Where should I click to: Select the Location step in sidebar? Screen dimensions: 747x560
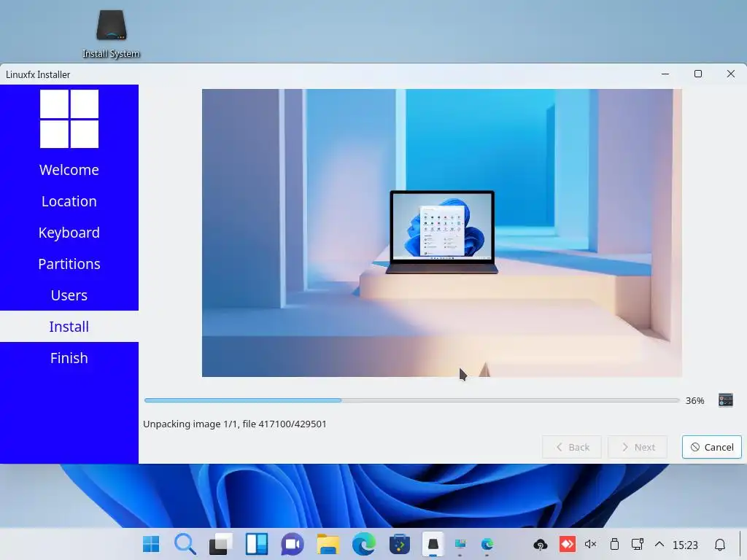[69, 201]
